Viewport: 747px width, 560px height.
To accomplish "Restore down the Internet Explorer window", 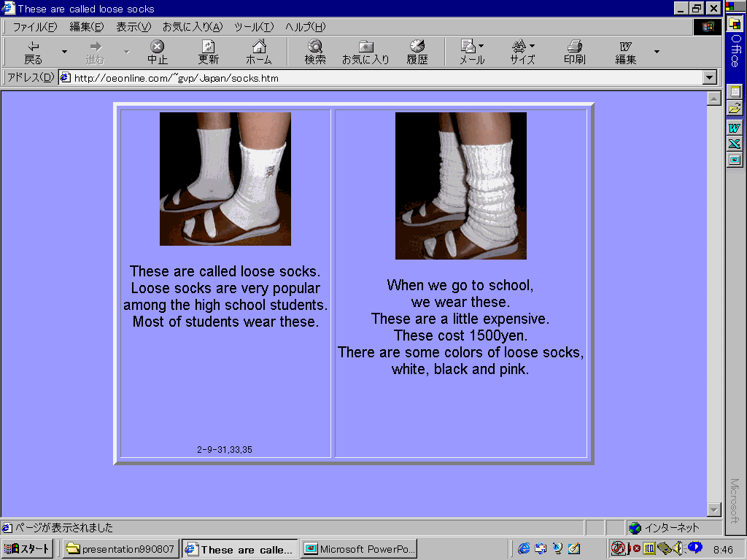I will click(697, 9).
